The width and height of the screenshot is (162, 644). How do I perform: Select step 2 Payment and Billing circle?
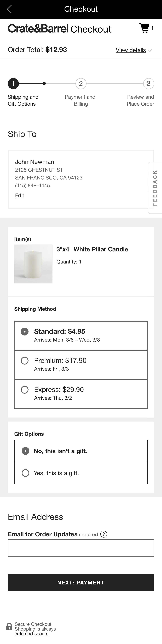click(x=80, y=84)
